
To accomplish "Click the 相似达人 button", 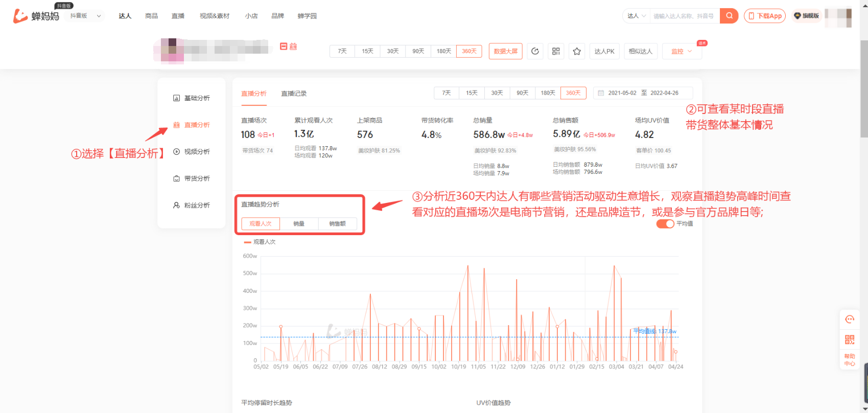I will (641, 51).
